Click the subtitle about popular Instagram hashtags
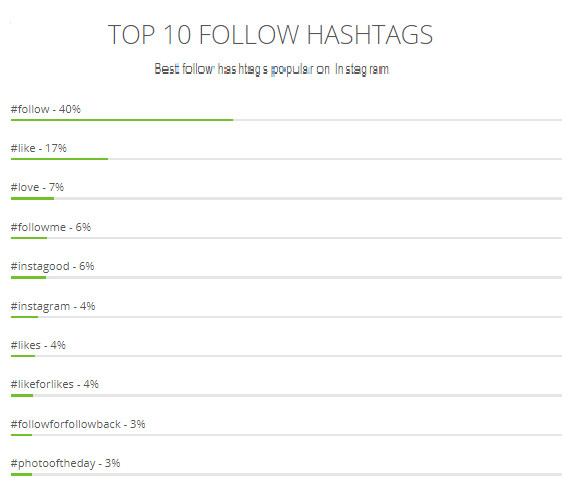572x494 pixels. (272, 69)
